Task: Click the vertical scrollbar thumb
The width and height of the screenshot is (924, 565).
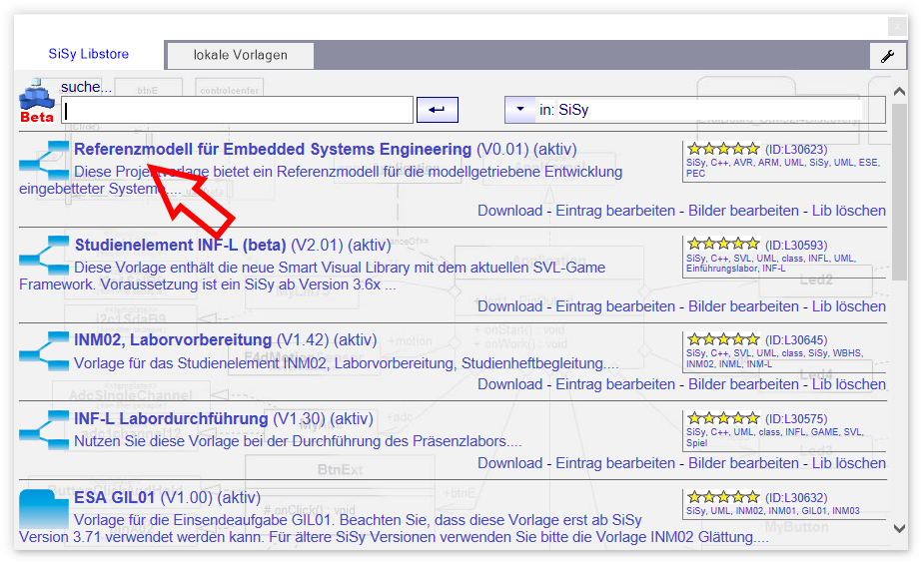Action: pyautogui.click(x=899, y=193)
